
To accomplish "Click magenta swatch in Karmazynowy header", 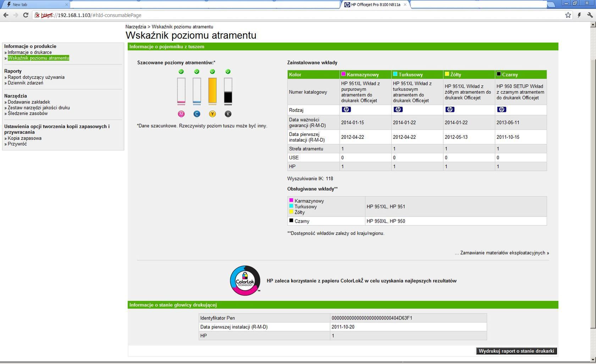I will coord(343,74).
